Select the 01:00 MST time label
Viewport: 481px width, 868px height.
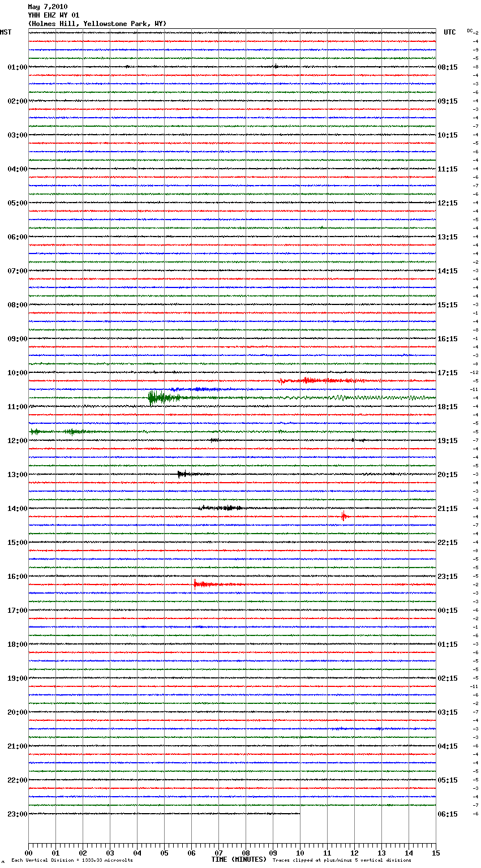[x=17, y=67]
